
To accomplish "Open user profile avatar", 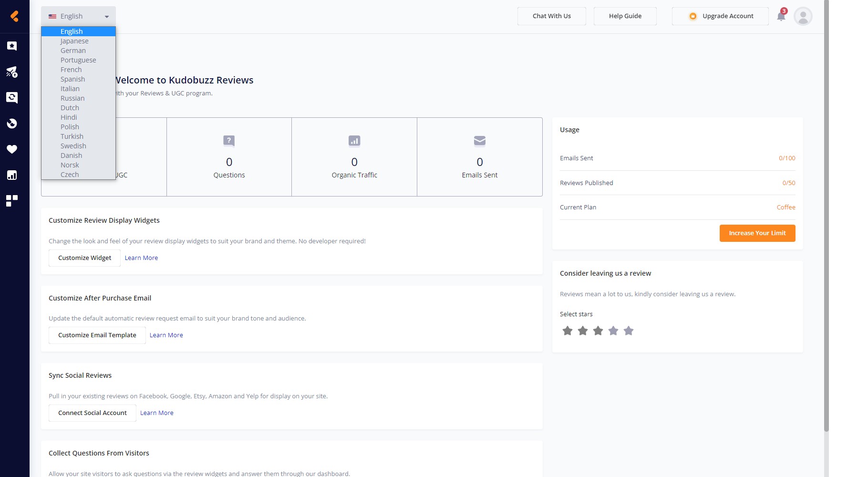I will [803, 16].
